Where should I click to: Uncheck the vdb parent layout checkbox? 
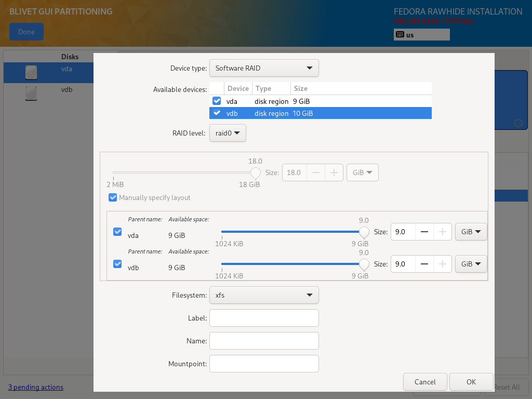coord(117,264)
